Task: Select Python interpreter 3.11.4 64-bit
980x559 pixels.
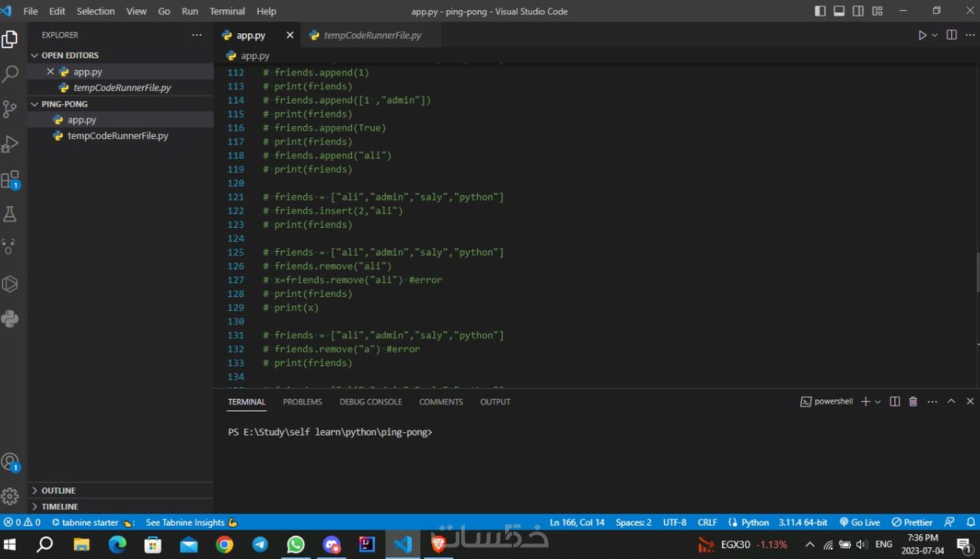Action: coord(803,522)
